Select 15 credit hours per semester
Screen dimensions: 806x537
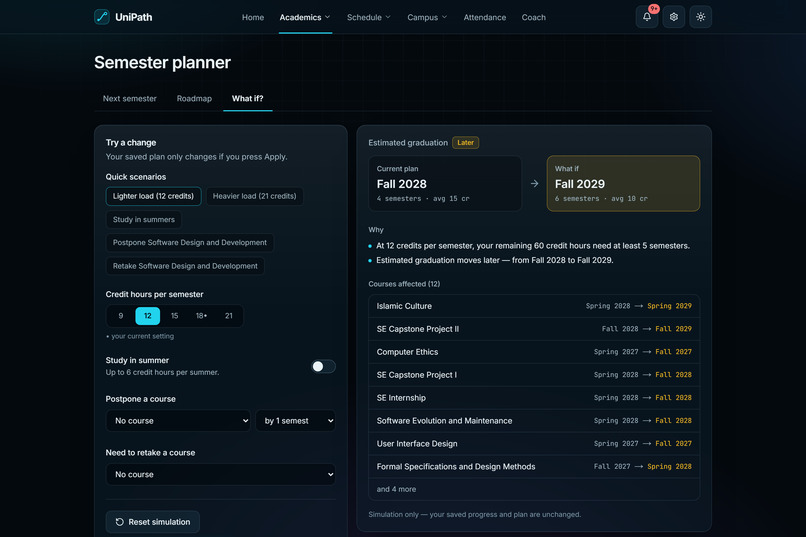(175, 316)
